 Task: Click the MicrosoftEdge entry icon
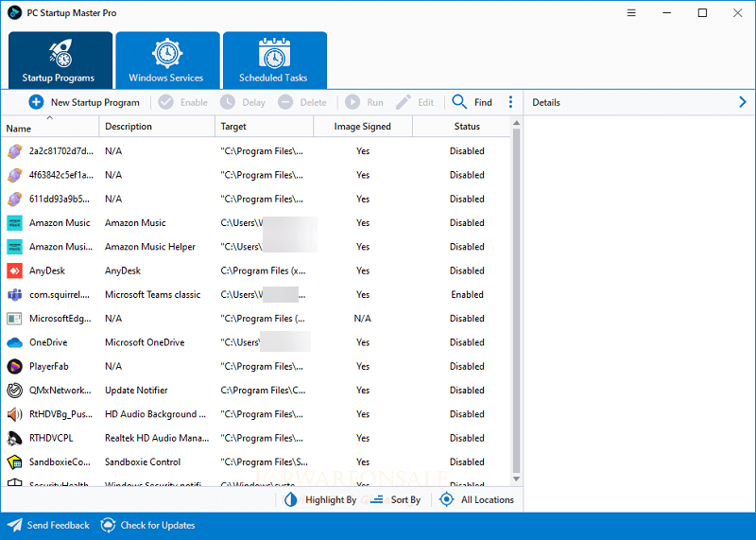(14, 319)
